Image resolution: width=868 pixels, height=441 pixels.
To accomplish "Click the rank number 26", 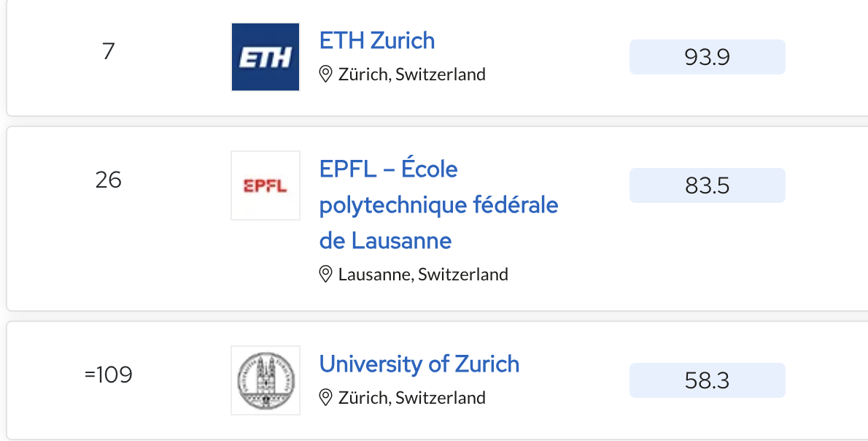I will tap(108, 180).
